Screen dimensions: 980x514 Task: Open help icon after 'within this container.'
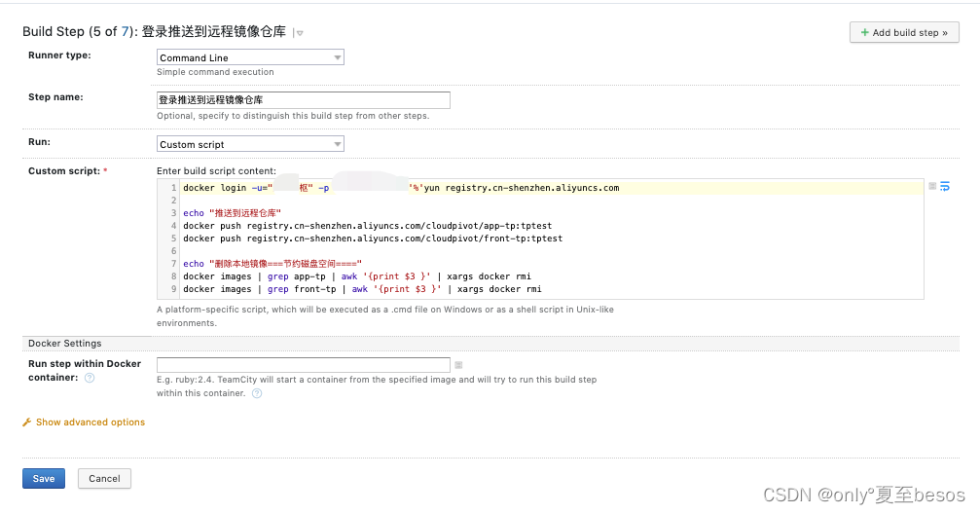[x=257, y=393]
